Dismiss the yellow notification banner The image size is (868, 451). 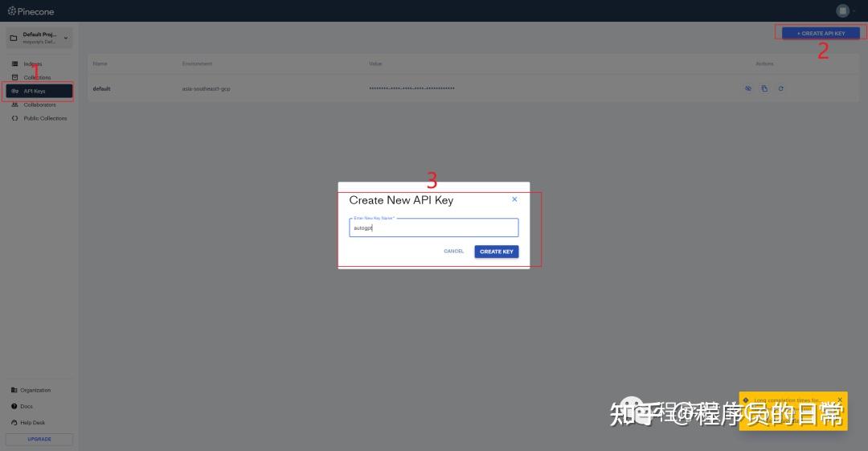click(840, 400)
